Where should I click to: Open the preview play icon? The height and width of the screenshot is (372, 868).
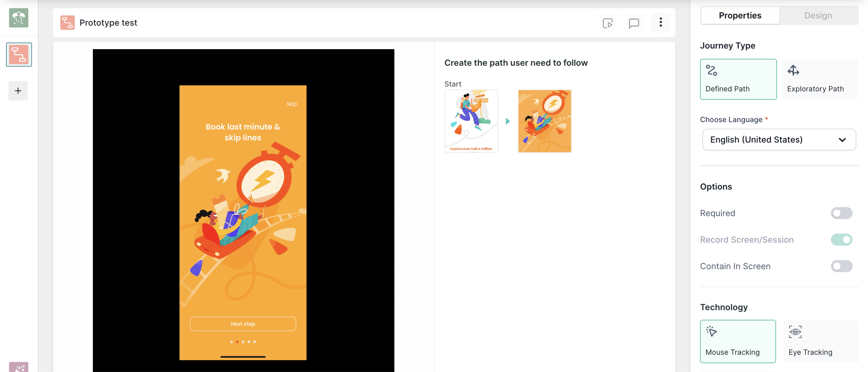pos(608,23)
